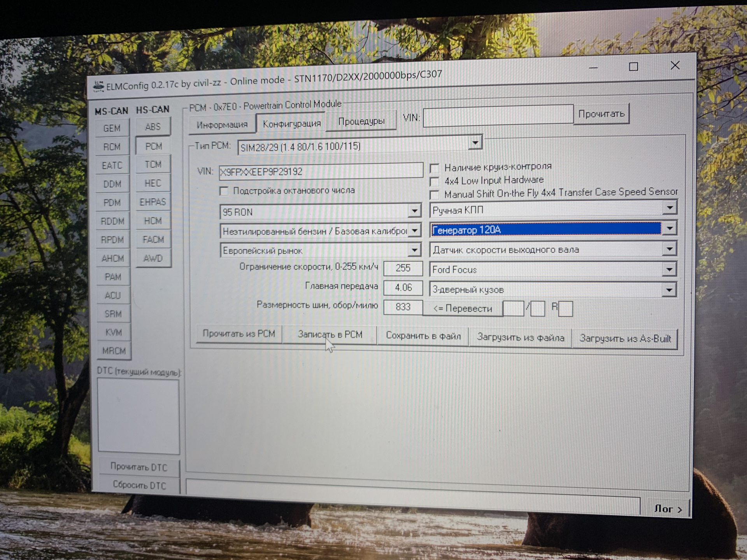Check the octane number adjustment box

tap(224, 191)
